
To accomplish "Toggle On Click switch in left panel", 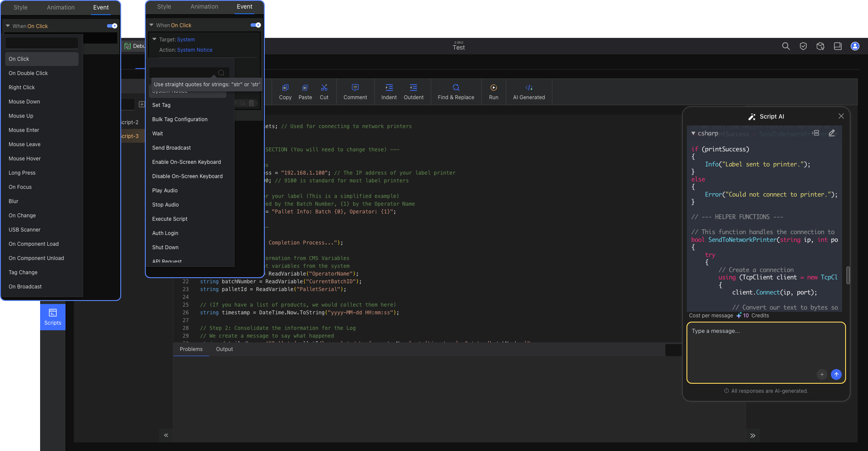I will (x=112, y=26).
